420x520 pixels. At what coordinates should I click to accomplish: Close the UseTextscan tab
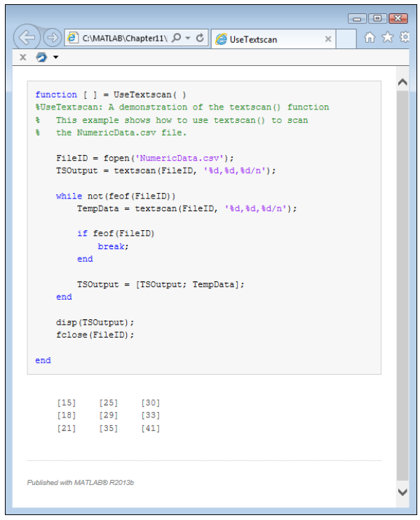[x=328, y=39]
